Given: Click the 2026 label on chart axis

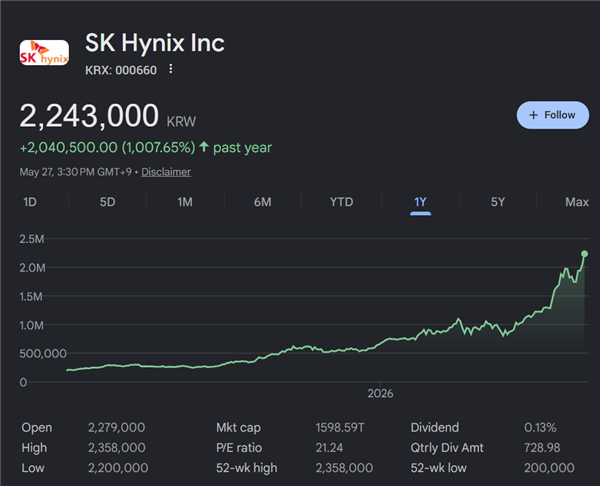Looking at the screenshot, I should click(380, 393).
